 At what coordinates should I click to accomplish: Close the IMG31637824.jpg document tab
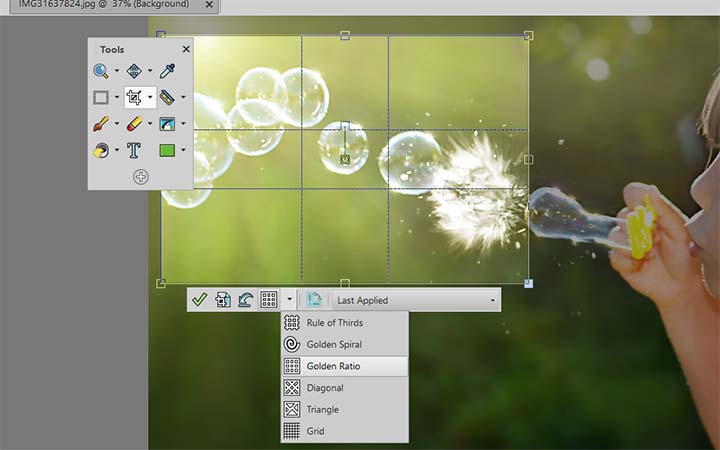(209, 5)
